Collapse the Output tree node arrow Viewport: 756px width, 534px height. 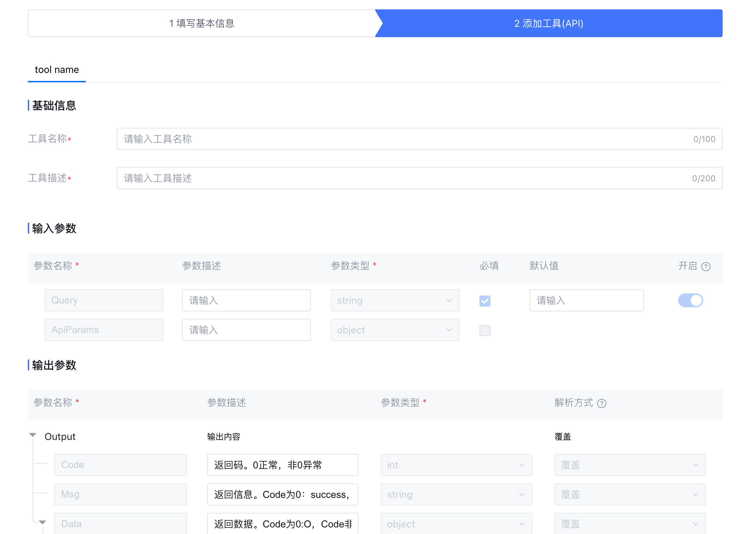33,435
